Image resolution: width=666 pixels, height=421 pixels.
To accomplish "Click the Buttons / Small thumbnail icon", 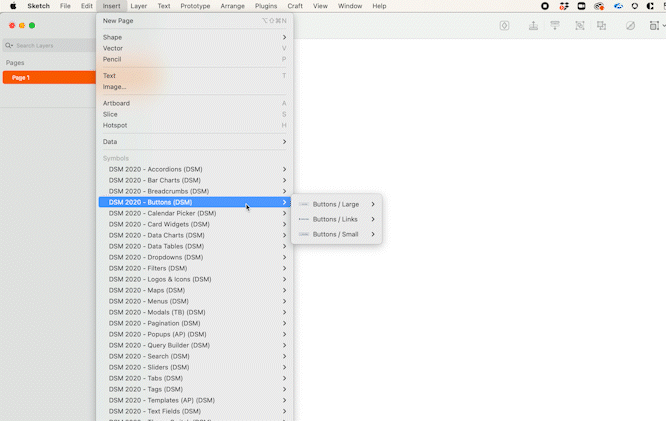I will [x=304, y=234].
